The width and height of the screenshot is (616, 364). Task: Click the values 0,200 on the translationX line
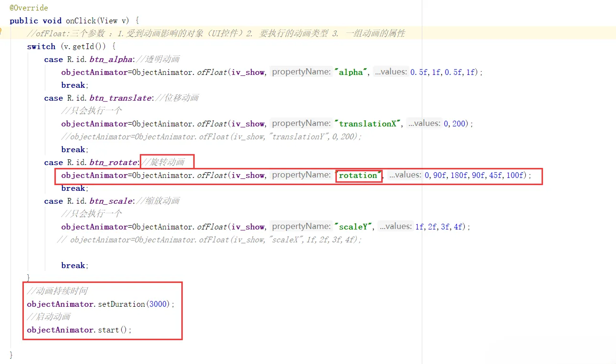[455, 124]
